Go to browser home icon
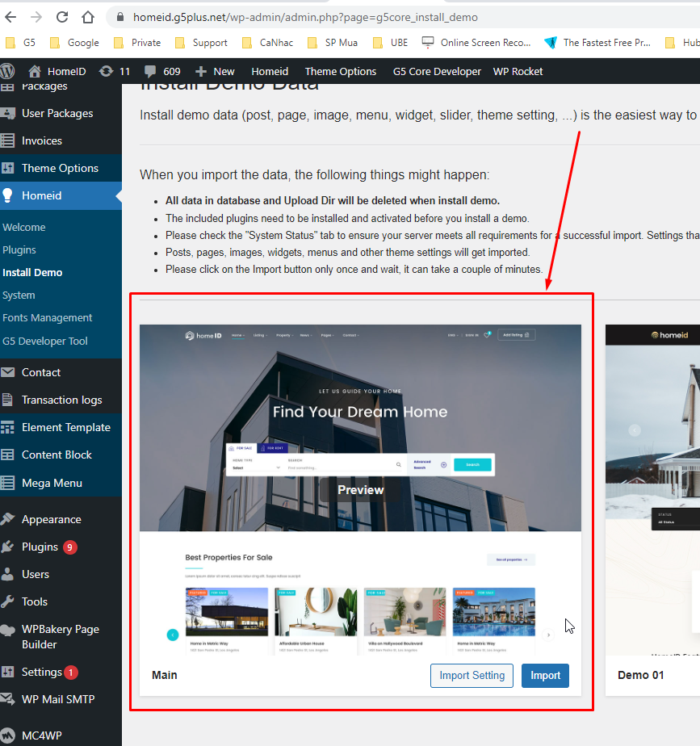The height and width of the screenshot is (746, 700). 87,17
